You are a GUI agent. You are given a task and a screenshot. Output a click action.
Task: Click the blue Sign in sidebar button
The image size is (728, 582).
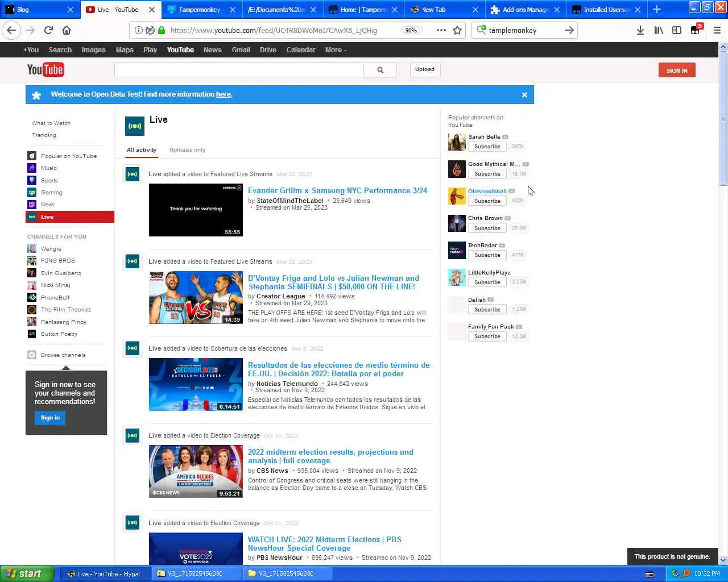tap(50, 418)
